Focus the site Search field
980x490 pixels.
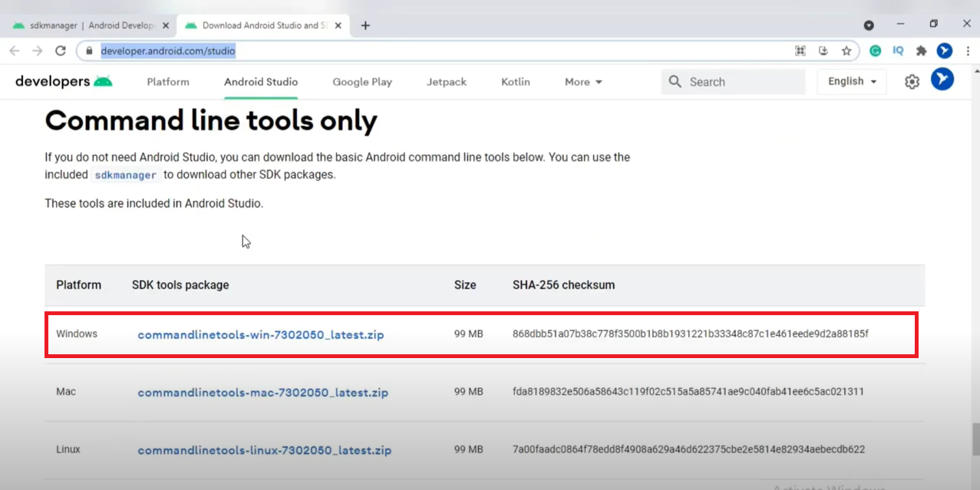click(733, 81)
